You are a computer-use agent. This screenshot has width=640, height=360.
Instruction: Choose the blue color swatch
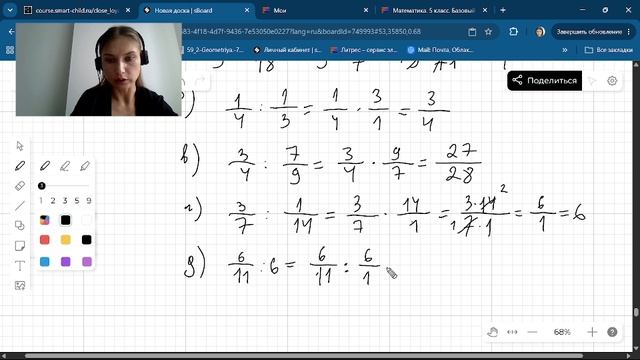pos(45,262)
